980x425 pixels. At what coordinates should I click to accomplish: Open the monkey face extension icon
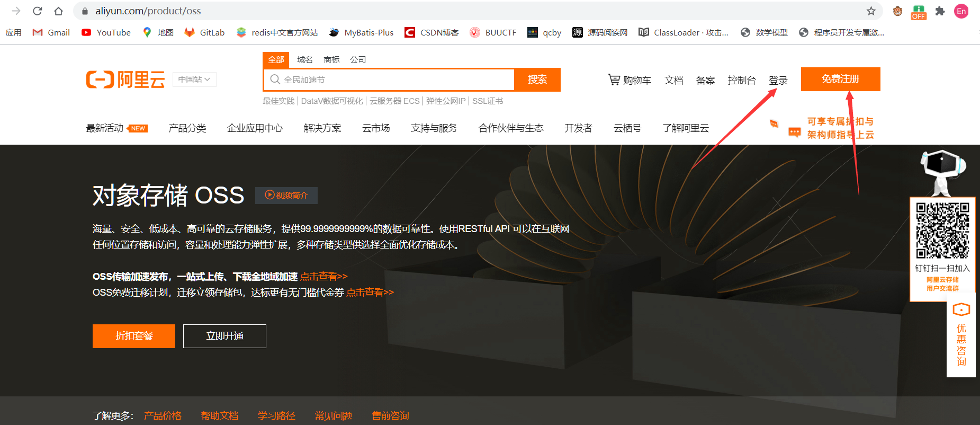[897, 11]
